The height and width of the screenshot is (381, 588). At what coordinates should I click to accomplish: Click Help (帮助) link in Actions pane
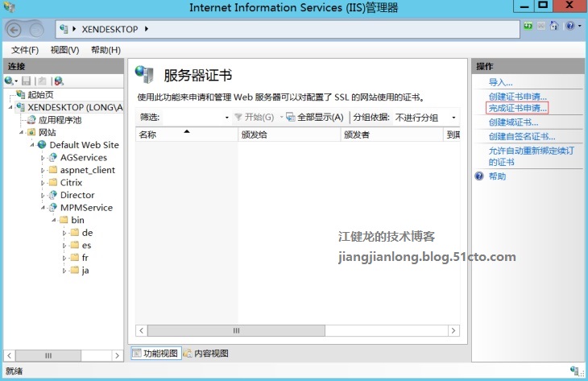[x=497, y=176]
